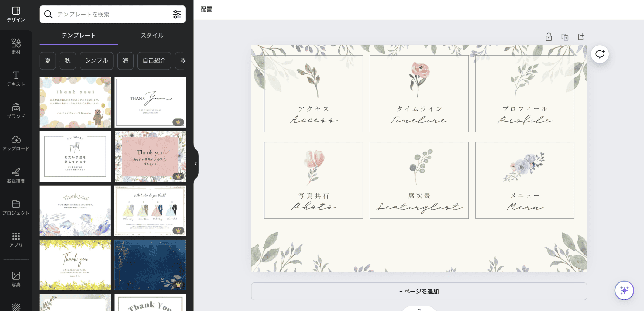Open the アプリ (Apps) grid
This screenshot has height=311, width=644.
[16, 240]
